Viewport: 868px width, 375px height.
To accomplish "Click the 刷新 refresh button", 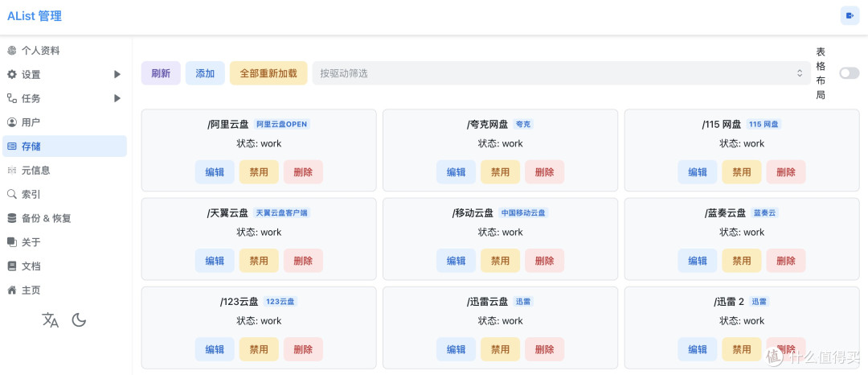I will pyautogui.click(x=161, y=73).
